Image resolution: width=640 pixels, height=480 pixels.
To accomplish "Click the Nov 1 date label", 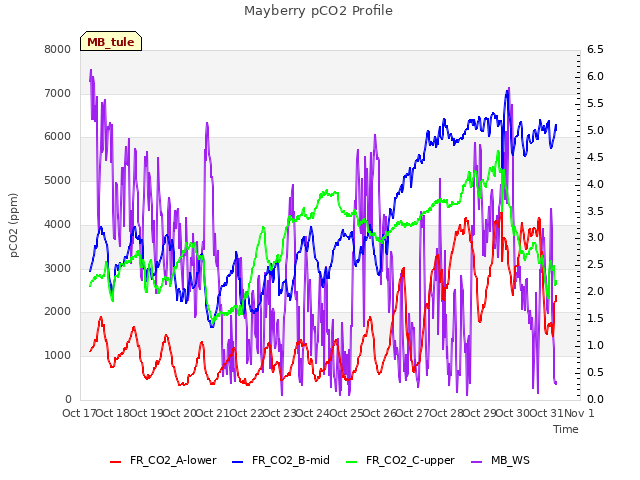I will [x=579, y=413].
